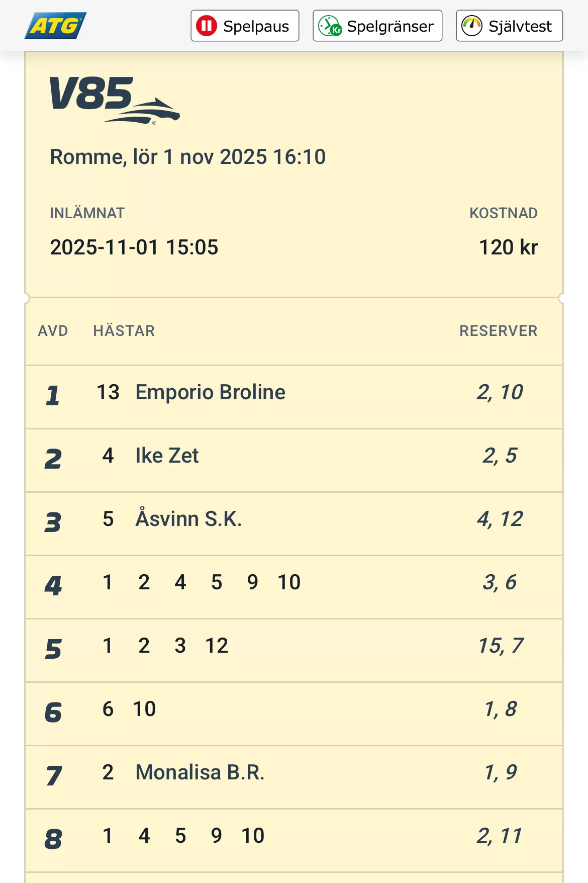Click the race 4 number icon
This screenshot has height=883, width=588.
53,585
